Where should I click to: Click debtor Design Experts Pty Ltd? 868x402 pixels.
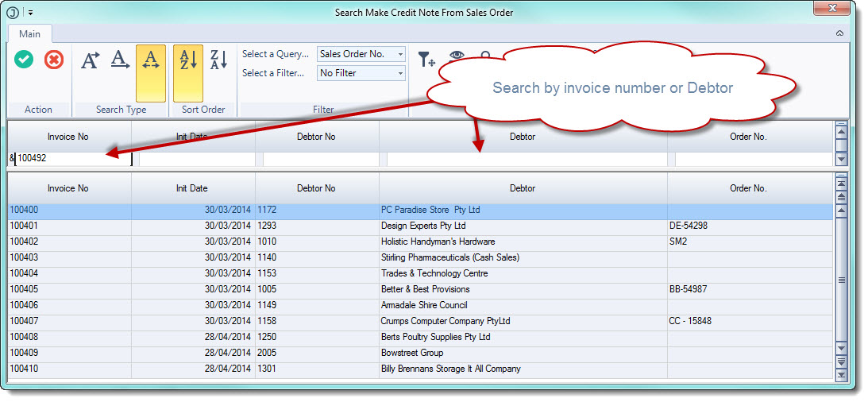[423, 226]
